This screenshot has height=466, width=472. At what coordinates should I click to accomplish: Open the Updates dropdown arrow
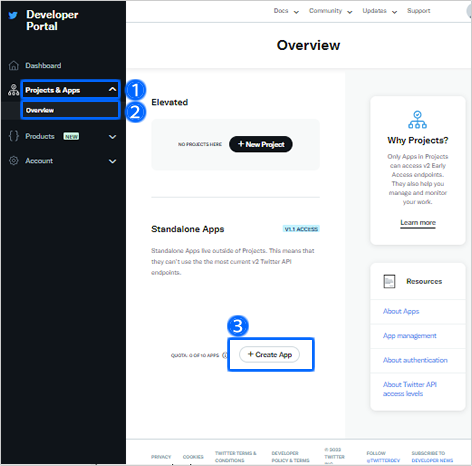tap(394, 12)
